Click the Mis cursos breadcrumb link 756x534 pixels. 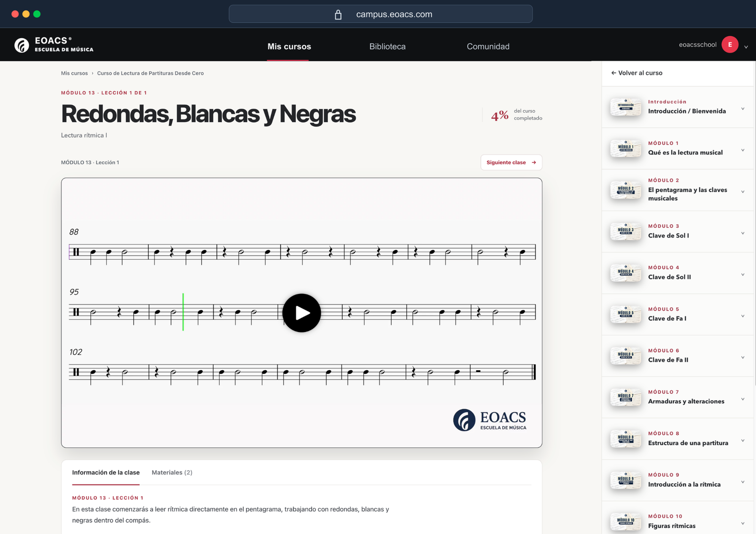tap(74, 73)
